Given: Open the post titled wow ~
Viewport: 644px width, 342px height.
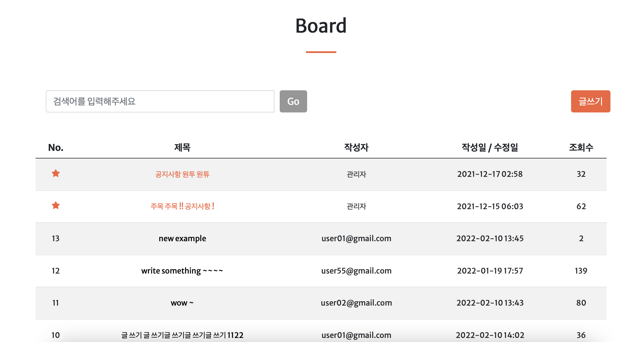Looking at the screenshot, I should [x=182, y=303].
